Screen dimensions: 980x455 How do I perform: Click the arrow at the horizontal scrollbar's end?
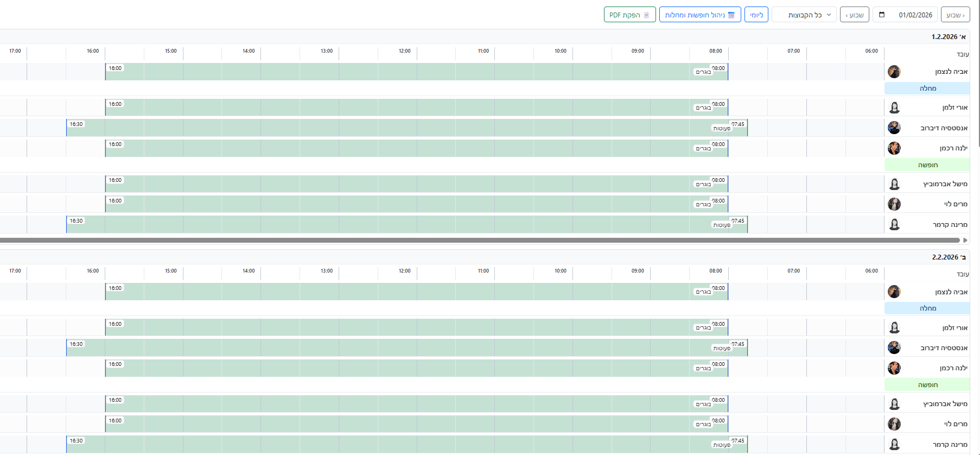click(x=965, y=240)
